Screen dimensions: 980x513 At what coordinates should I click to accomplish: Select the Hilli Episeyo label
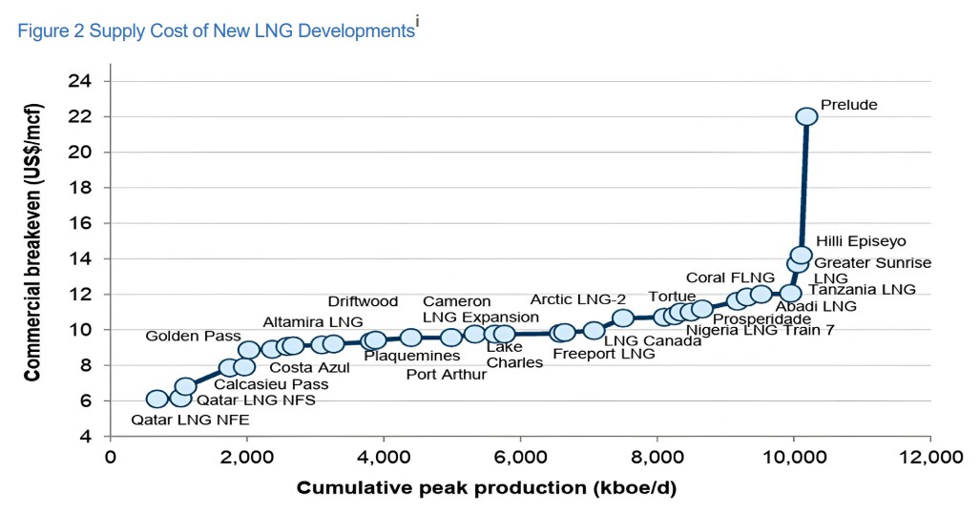pyautogui.click(x=861, y=241)
